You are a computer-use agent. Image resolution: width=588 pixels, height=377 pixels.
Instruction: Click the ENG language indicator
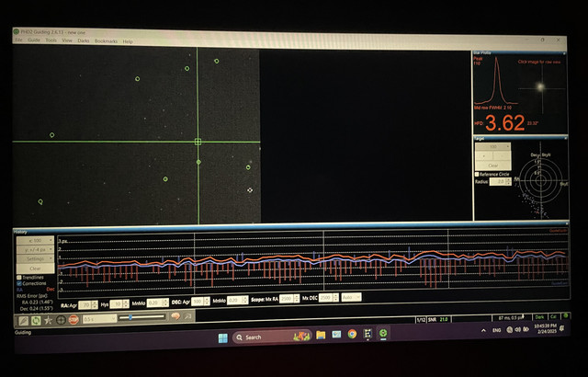(x=496, y=330)
